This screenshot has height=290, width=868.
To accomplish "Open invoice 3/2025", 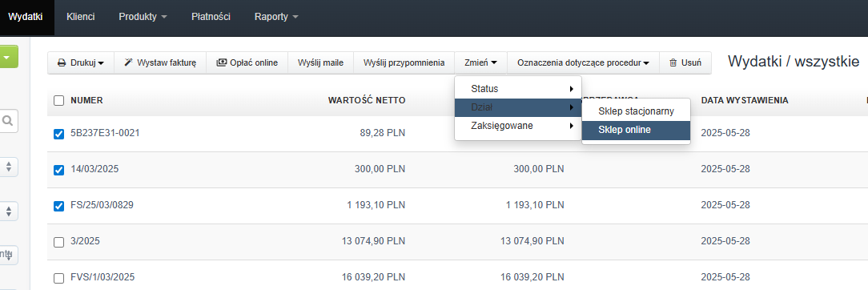I will 85,241.
